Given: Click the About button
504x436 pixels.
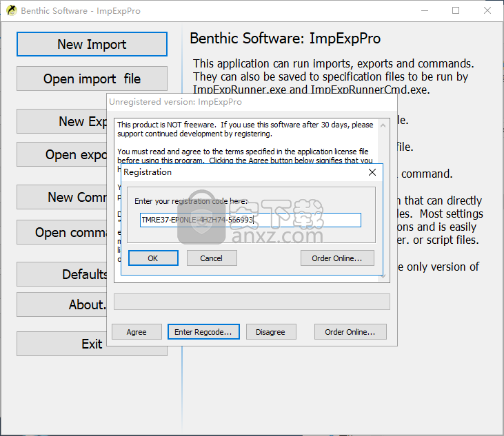Looking at the screenshot, I should pos(62,304).
